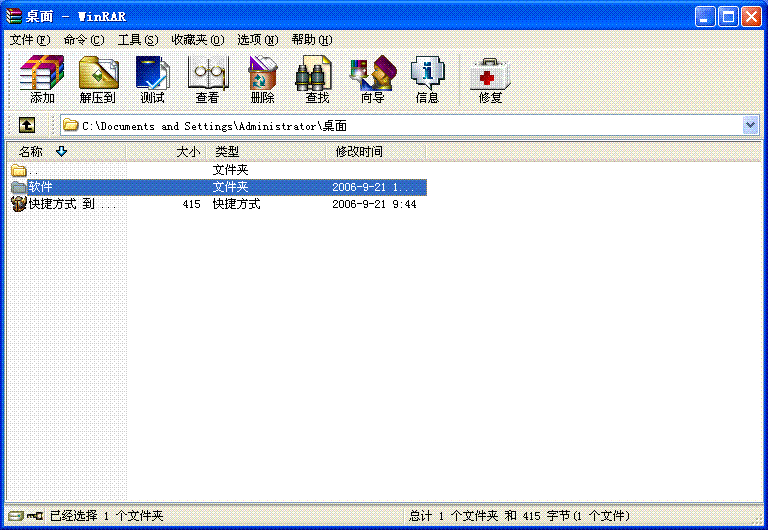Show the 信息 (Info) toolbar icon
This screenshot has height=530, width=768.
point(428,79)
